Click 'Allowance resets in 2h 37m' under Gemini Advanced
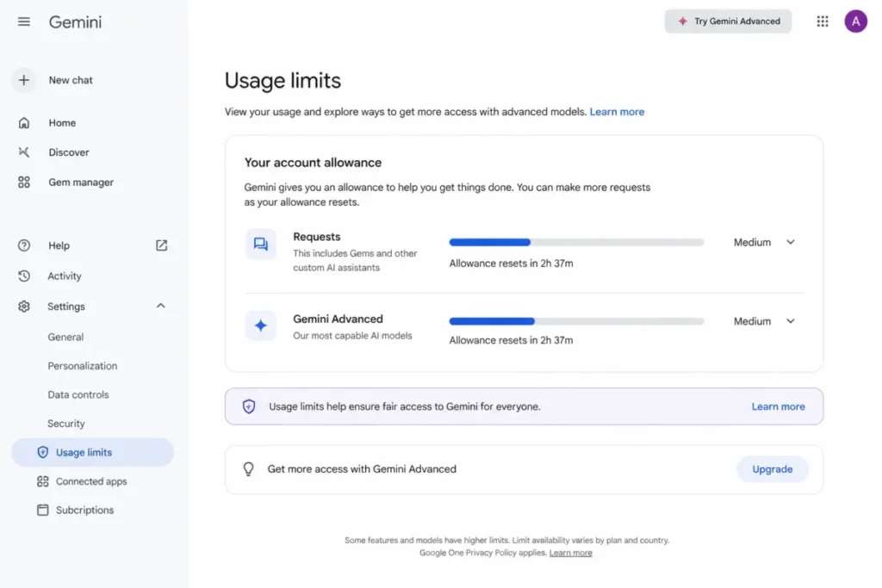The width and height of the screenshot is (882, 588). coord(511,340)
